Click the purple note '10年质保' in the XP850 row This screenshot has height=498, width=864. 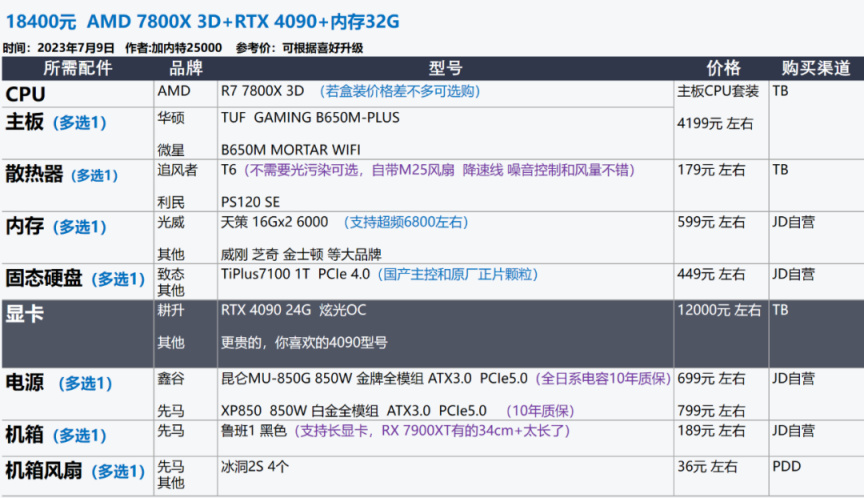click(540, 411)
